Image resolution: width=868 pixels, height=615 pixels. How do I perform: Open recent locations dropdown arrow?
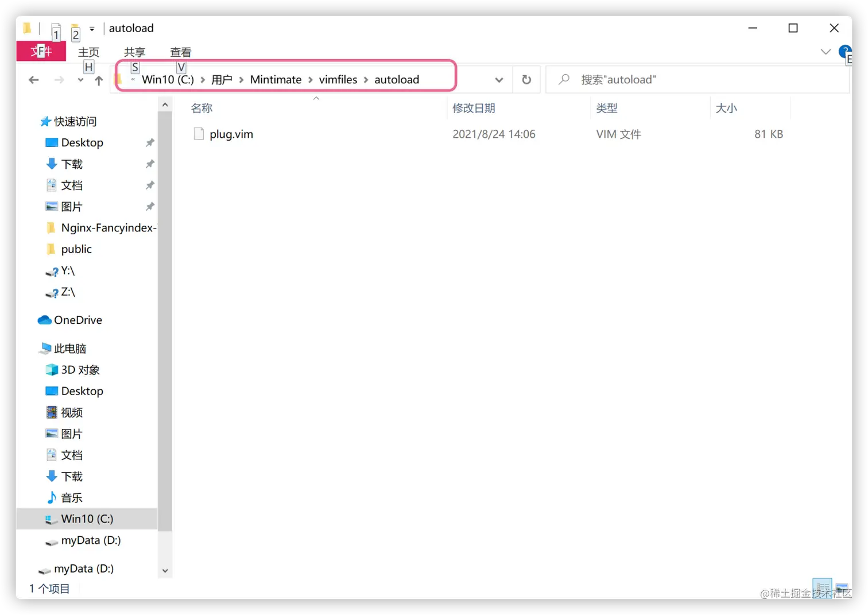pyautogui.click(x=80, y=80)
